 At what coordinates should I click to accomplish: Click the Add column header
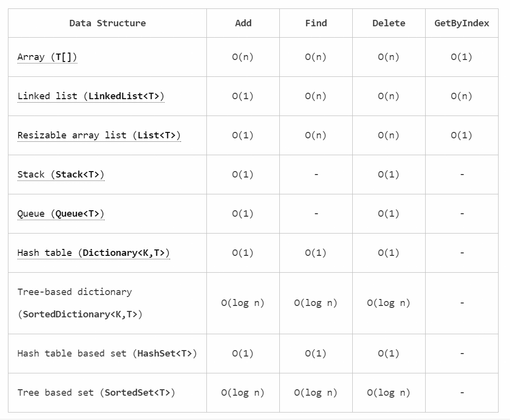coord(243,23)
